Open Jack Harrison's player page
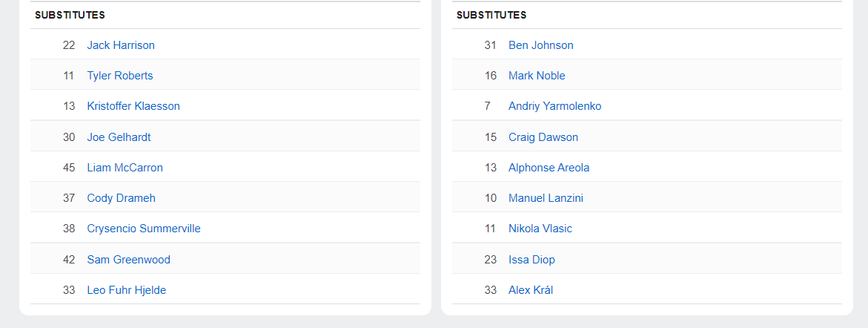Screen dimensions: 868x328 click(x=121, y=45)
